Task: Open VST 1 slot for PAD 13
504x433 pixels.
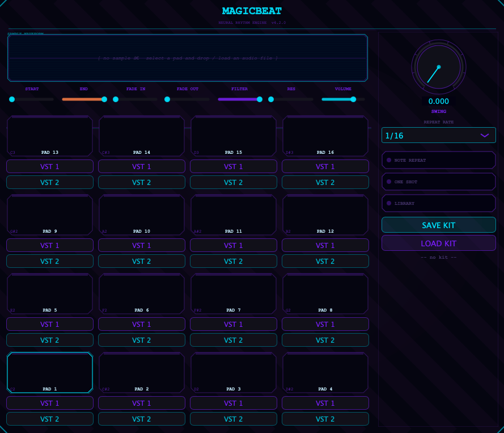Action: (49, 166)
